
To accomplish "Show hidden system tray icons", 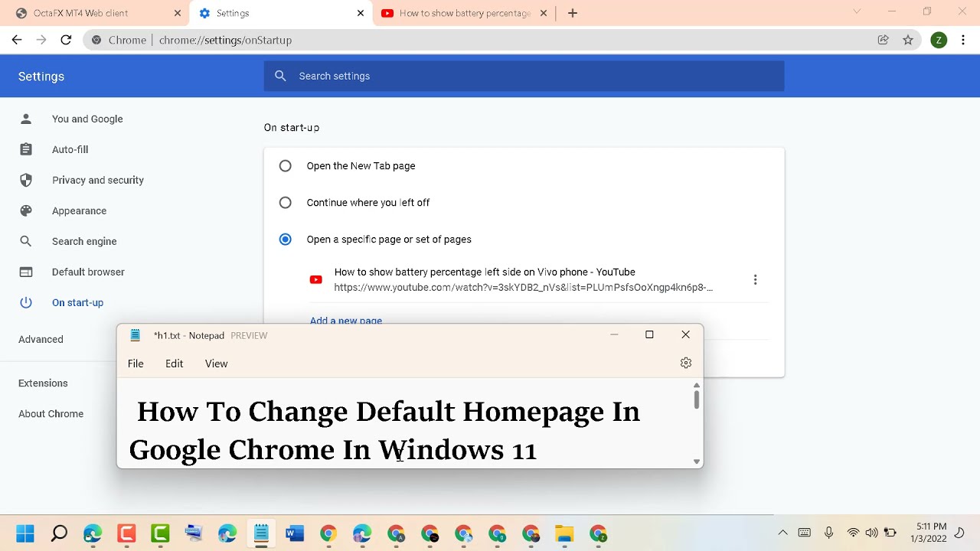I will (782, 533).
